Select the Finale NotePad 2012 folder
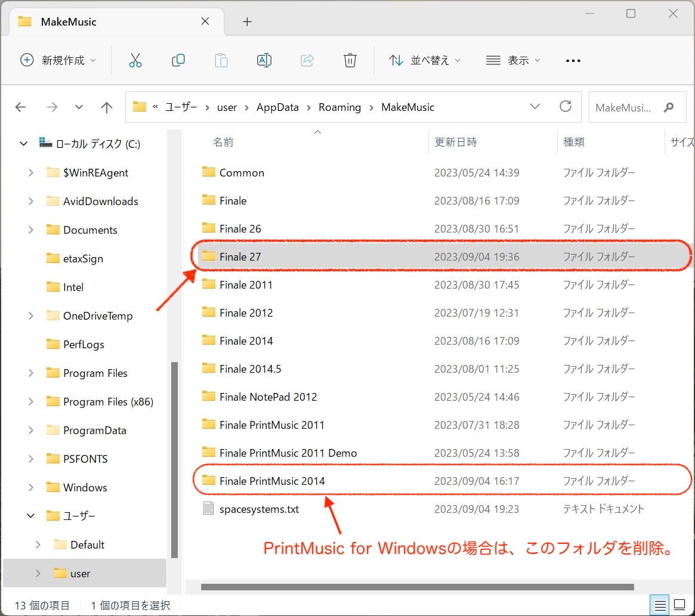 [x=268, y=397]
